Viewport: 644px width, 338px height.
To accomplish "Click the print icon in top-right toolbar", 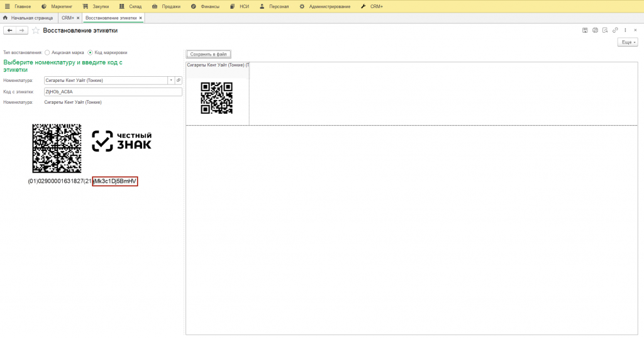I will 595,30.
